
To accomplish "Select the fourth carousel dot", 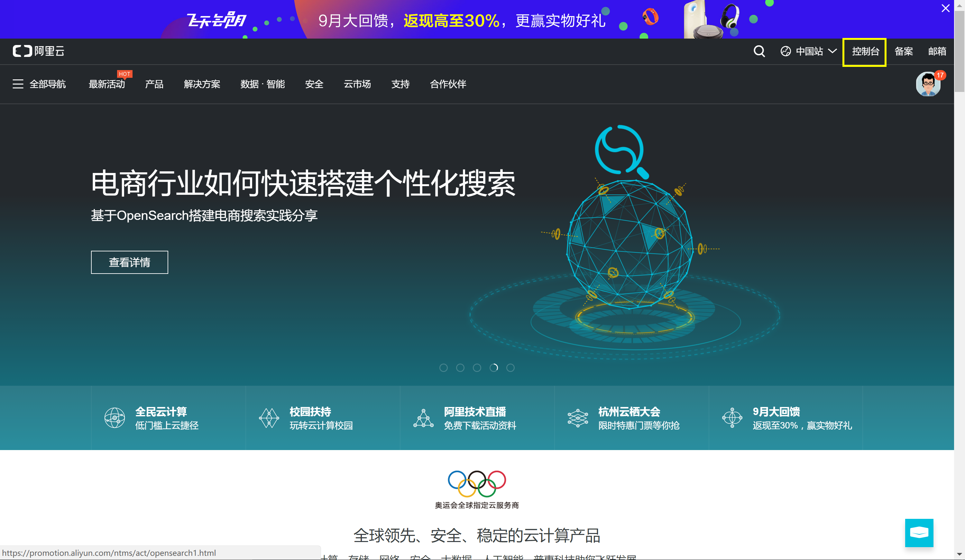I will click(494, 368).
